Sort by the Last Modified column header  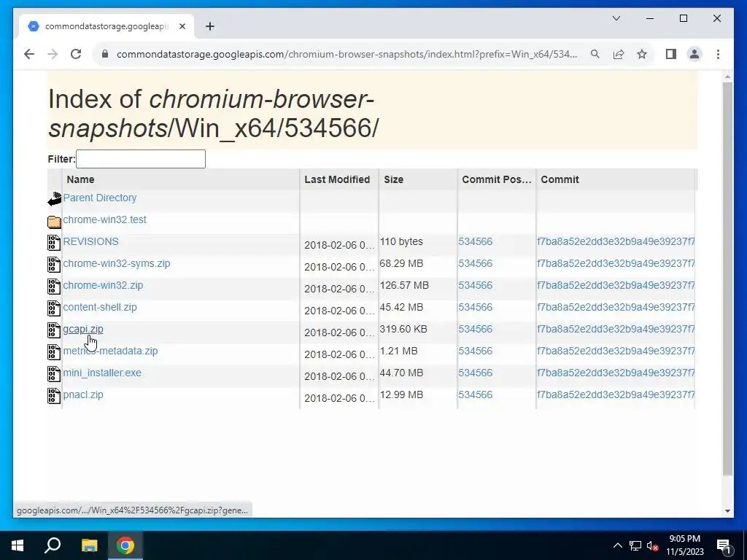tap(339, 179)
